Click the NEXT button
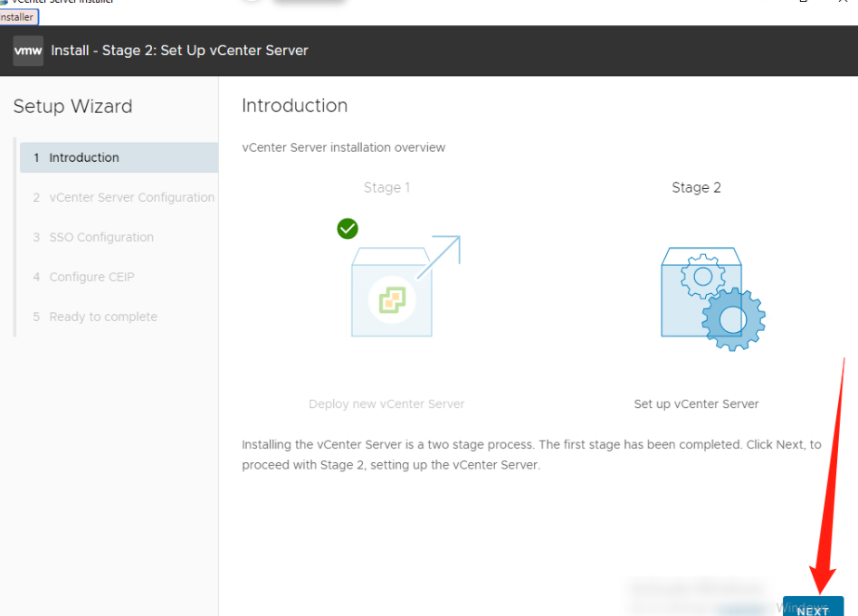 coord(812,608)
